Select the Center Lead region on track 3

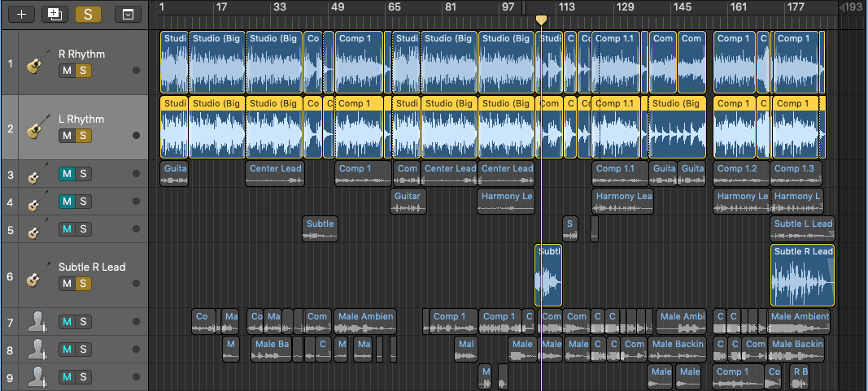(275, 173)
